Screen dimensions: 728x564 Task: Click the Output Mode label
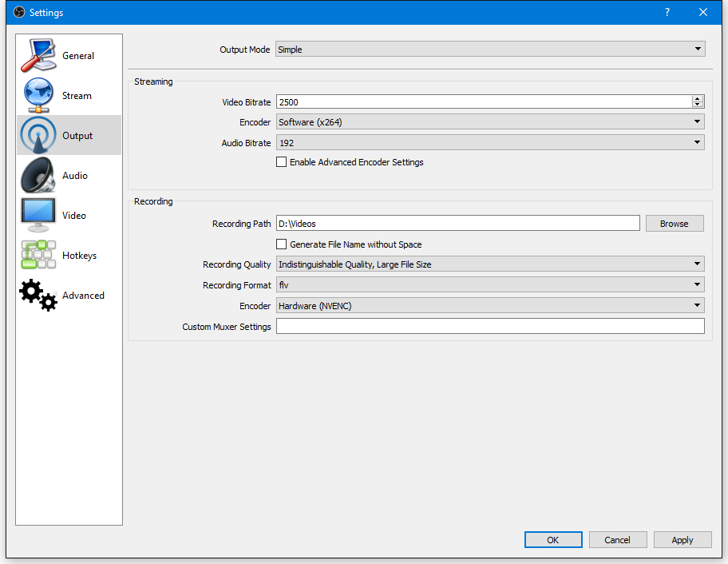[x=245, y=50]
